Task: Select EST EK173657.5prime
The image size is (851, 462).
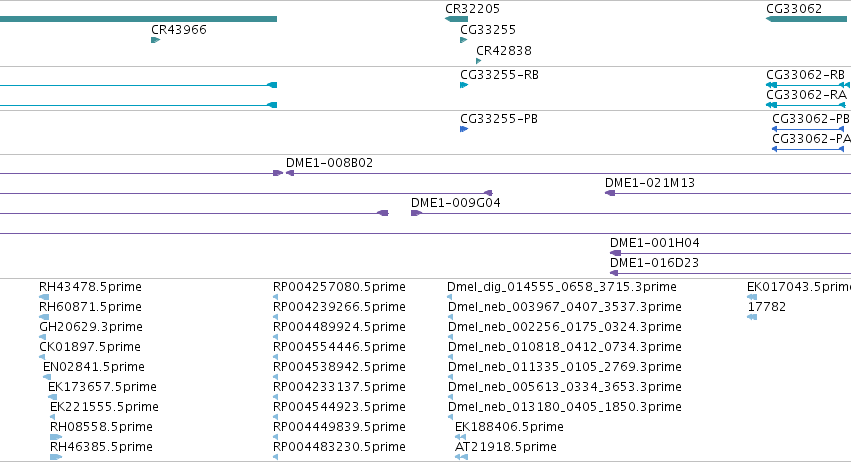Action: click(x=102, y=388)
